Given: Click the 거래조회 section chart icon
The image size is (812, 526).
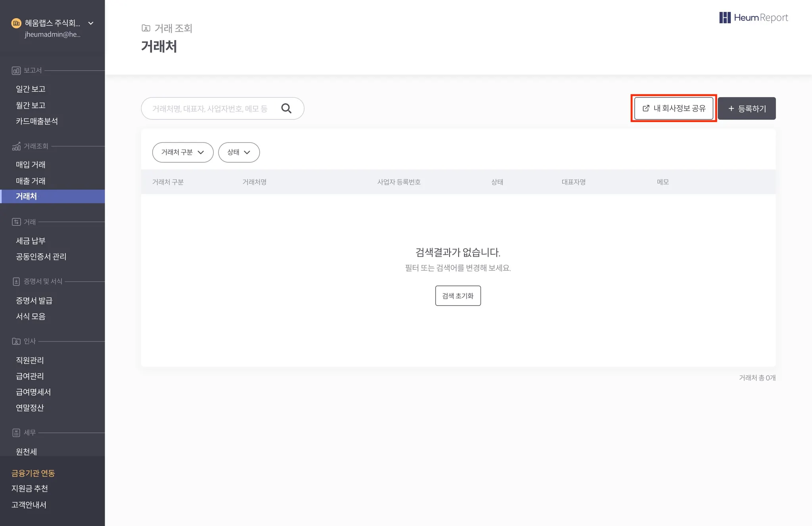Looking at the screenshot, I should click(x=16, y=146).
